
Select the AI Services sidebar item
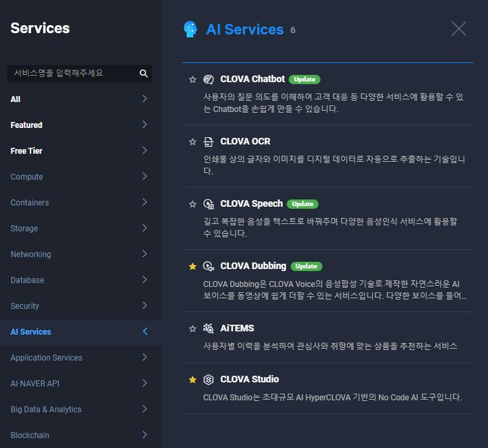pos(31,332)
